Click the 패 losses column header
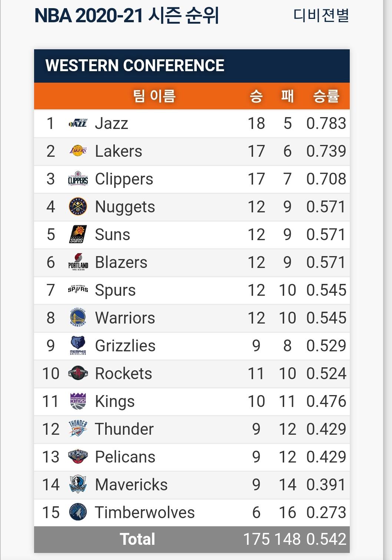 287,96
